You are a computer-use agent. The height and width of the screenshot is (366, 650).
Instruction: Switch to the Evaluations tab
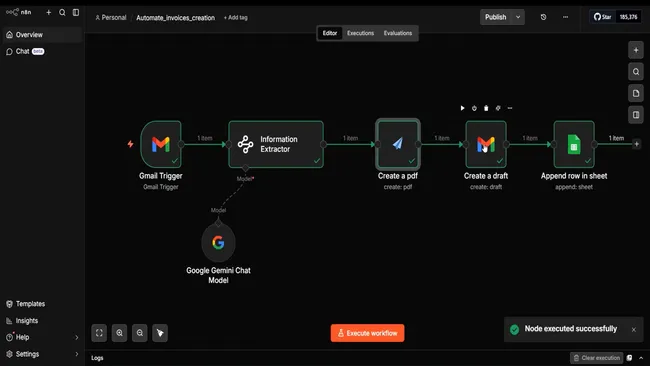(x=398, y=33)
